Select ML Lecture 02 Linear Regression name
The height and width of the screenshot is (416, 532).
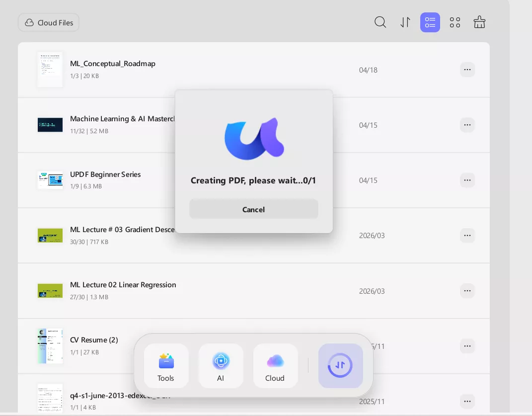(123, 285)
